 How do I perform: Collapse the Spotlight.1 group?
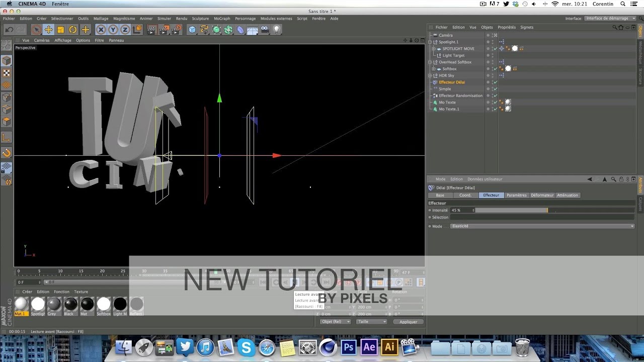click(430, 42)
